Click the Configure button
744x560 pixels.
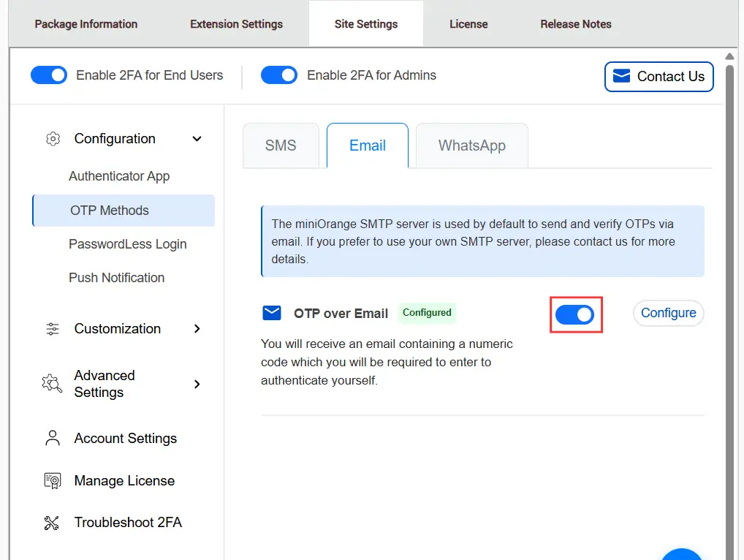(668, 312)
